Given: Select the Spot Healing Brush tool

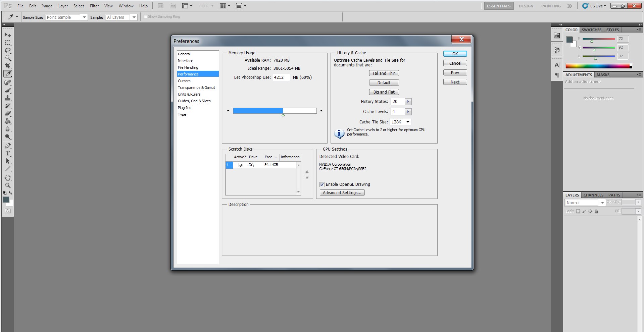Looking at the screenshot, I should (8, 82).
